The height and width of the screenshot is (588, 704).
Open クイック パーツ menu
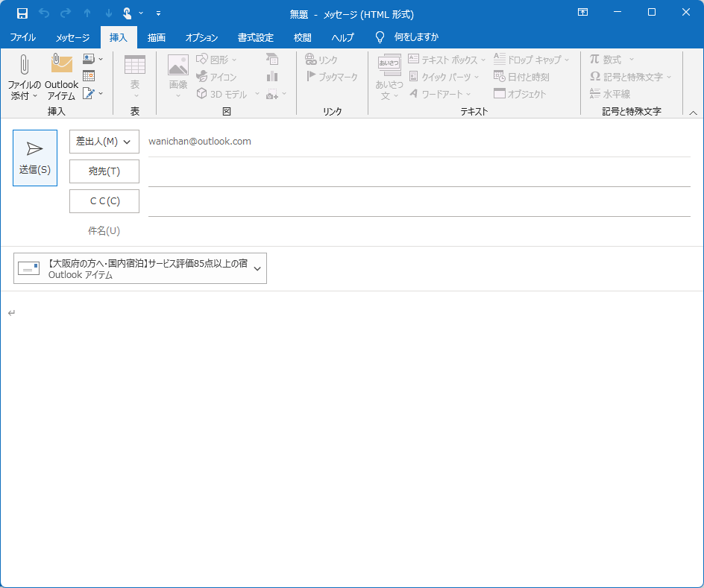point(444,77)
